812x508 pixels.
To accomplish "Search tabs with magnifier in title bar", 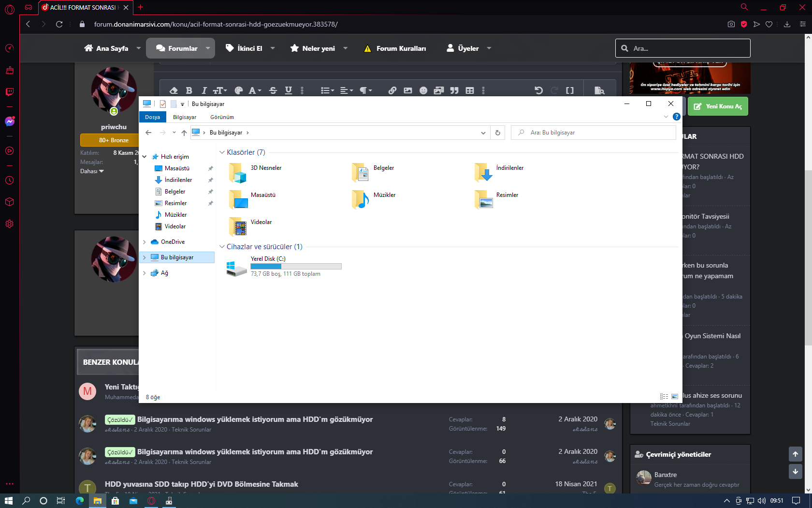I will point(744,7).
